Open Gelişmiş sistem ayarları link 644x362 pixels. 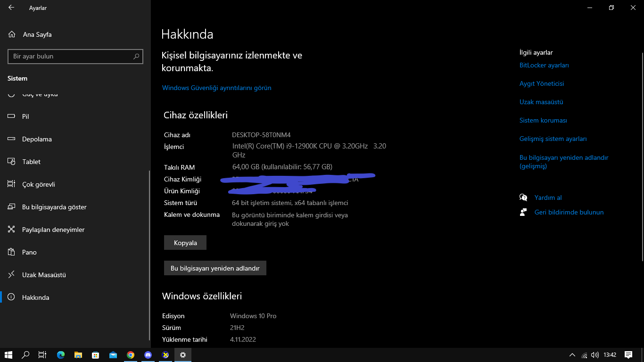[553, 139]
